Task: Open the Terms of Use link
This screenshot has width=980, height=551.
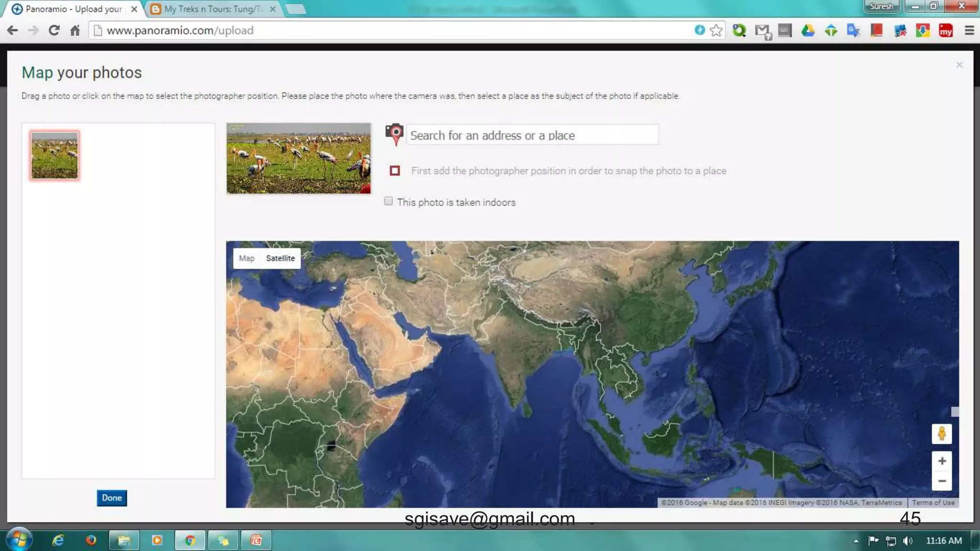Action: [x=933, y=503]
